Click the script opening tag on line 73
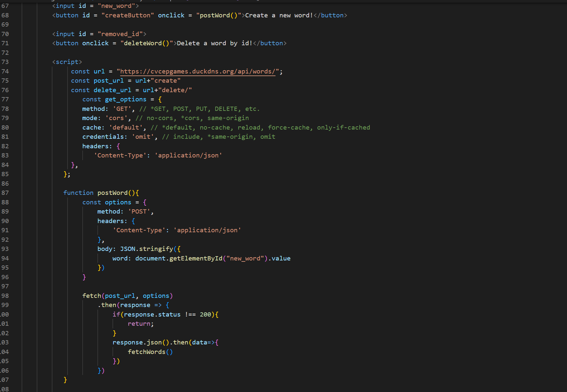Viewport: 567px width, 392px height. pyautogui.click(x=68, y=62)
